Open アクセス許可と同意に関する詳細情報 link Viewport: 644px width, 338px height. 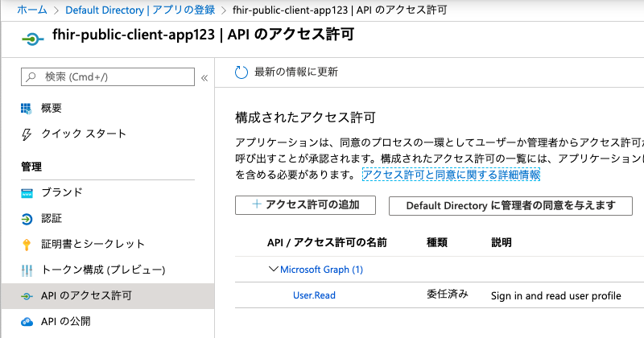451,175
